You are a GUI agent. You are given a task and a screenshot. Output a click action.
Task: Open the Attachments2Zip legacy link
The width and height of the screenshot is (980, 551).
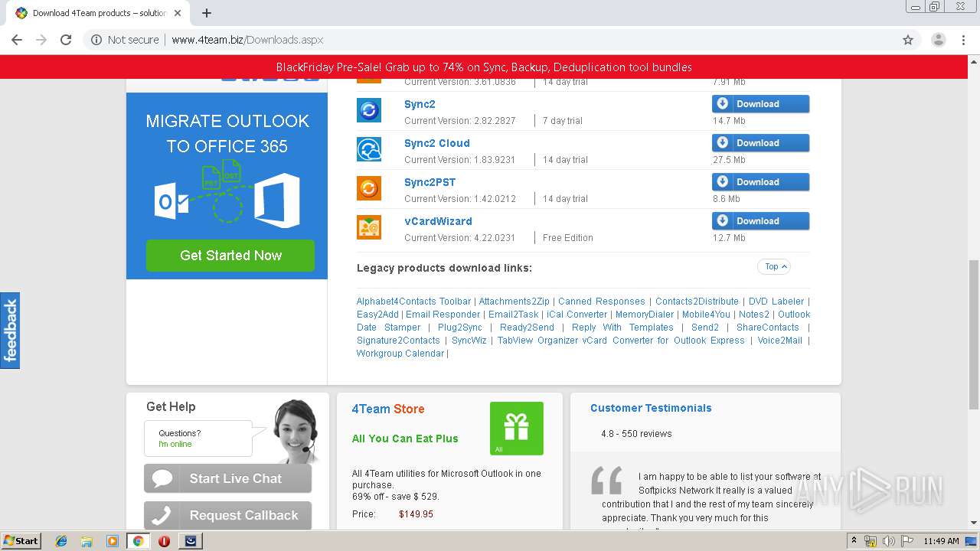[514, 302]
